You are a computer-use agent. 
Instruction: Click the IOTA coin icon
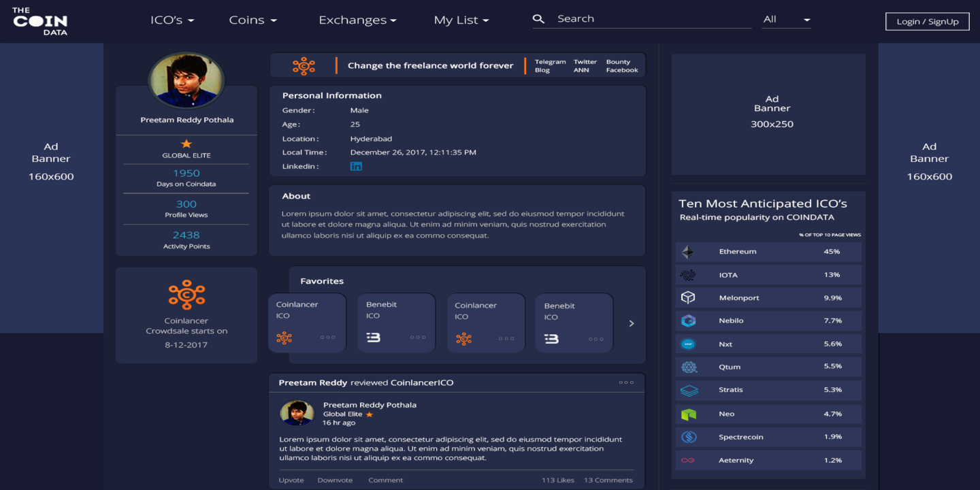point(688,275)
